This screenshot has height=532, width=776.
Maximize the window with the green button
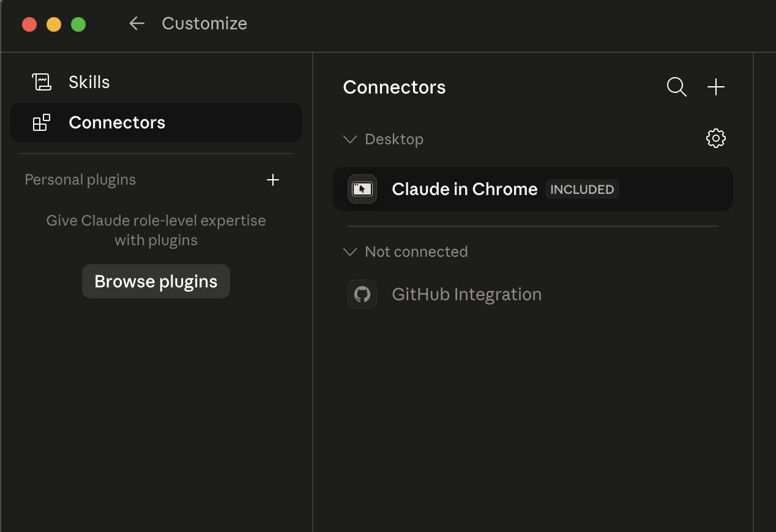point(78,24)
